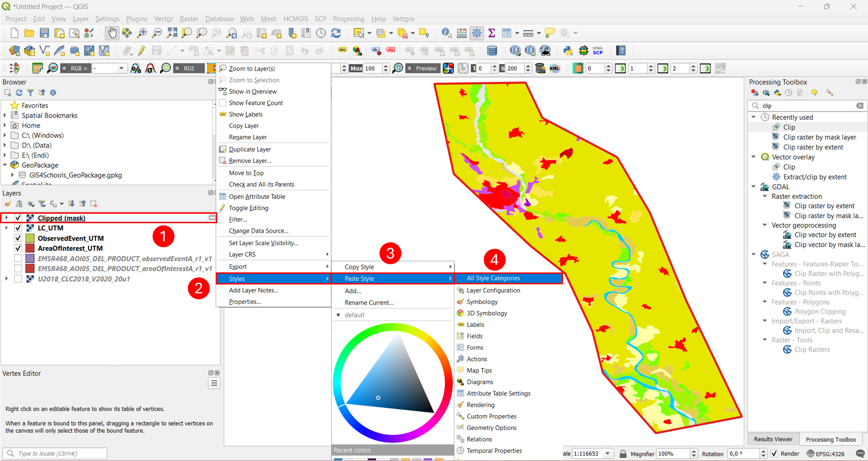The height and width of the screenshot is (461, 868).
Task: Collapse the Vector overlay toolbox group
Action: [754, 157]
